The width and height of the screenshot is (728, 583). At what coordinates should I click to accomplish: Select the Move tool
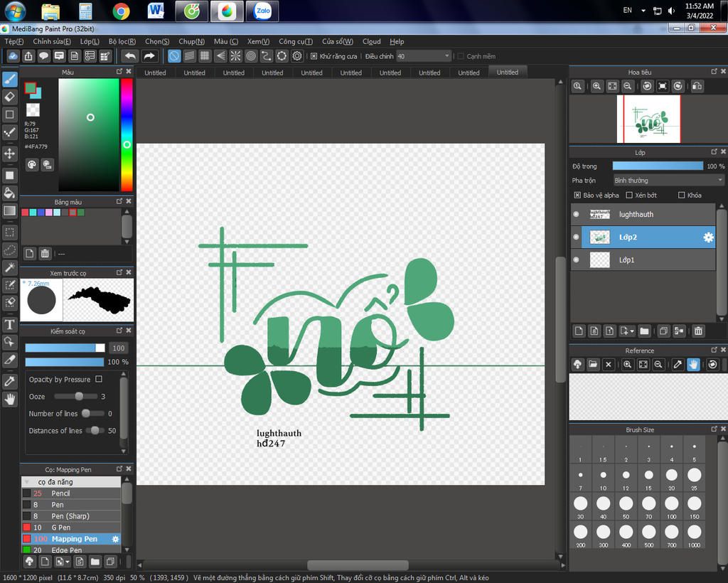tap(10, 153)
